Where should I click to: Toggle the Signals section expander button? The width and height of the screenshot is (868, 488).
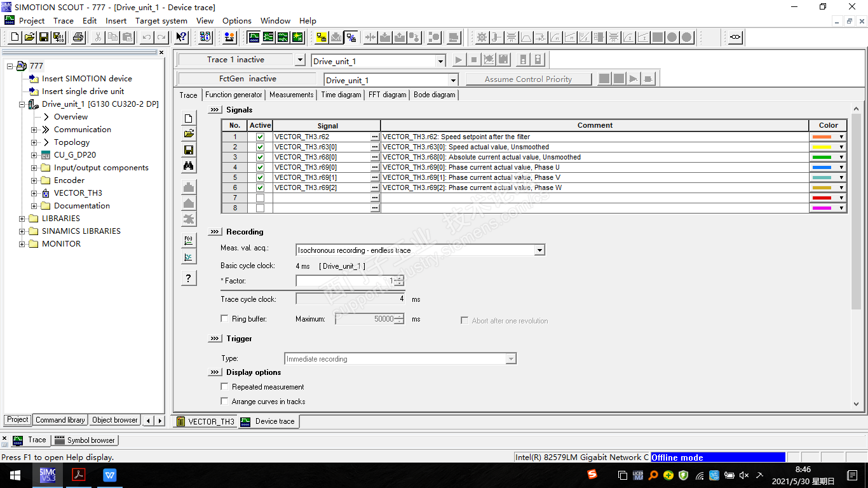click(215, 110)
